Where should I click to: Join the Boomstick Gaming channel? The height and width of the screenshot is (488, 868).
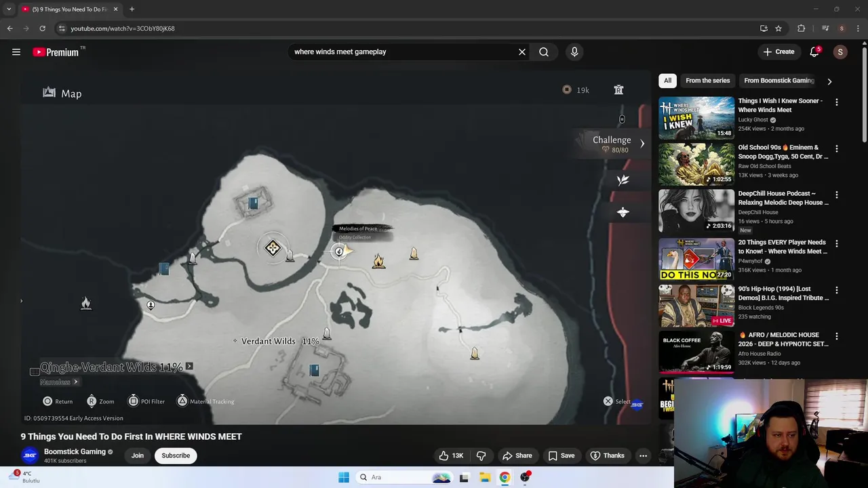pyautogui.click(x=138, y=455)
